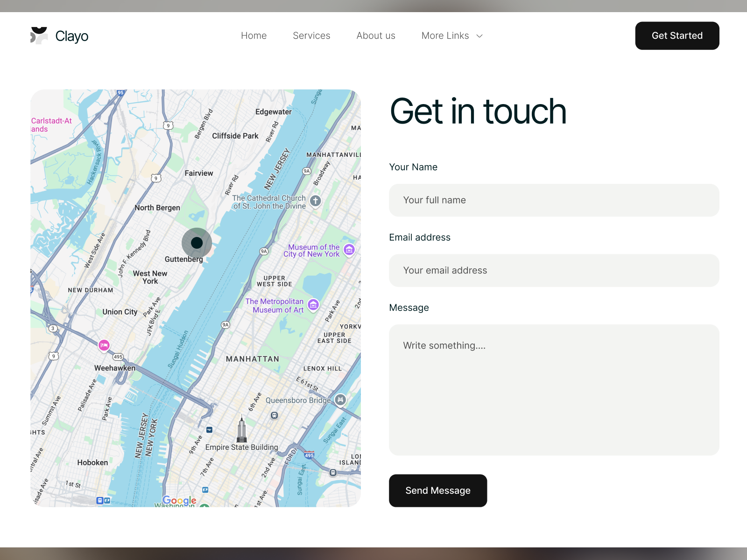Click the Weehawken map label
This screenshot has height=560, width=747.
click(115, 368)
